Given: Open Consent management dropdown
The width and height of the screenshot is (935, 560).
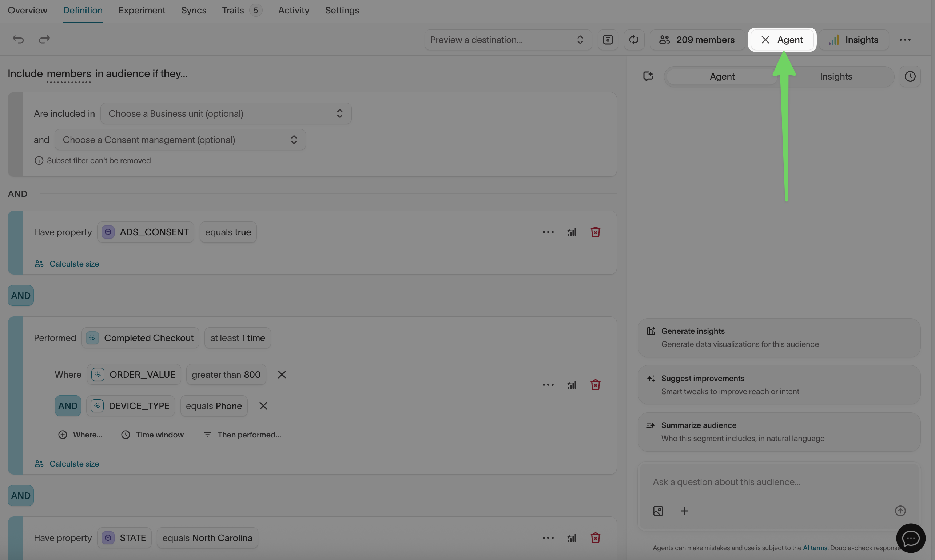Looking at the screenshot, I should (180, 140).
